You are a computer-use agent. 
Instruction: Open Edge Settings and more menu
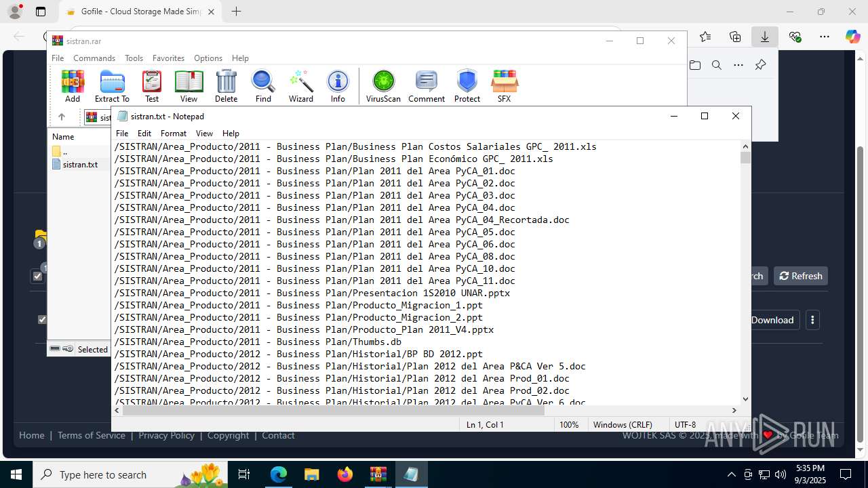click(x=824, y=37)
